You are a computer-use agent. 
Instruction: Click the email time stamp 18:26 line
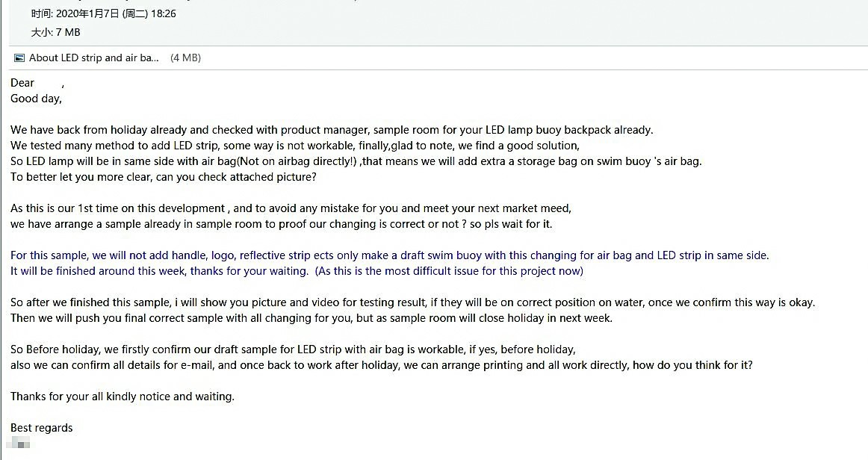click(x=104, y=14)
